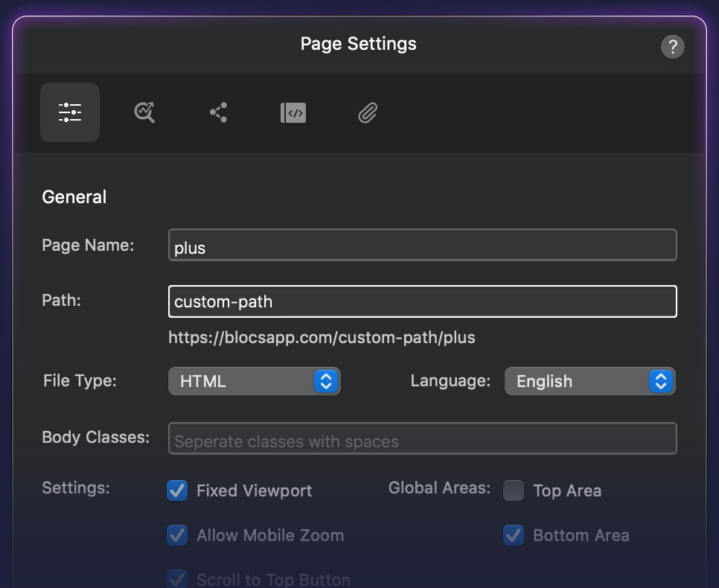The width and height of the screenshot is (719, 588).
Task: Toggle the Fixed Viewport checkbox
Action: [177, 490]
